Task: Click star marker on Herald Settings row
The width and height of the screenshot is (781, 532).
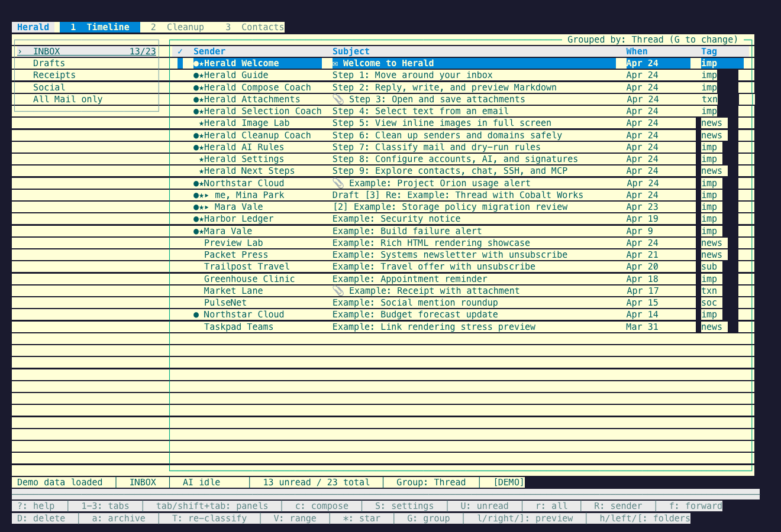Action: click(201, 159)
